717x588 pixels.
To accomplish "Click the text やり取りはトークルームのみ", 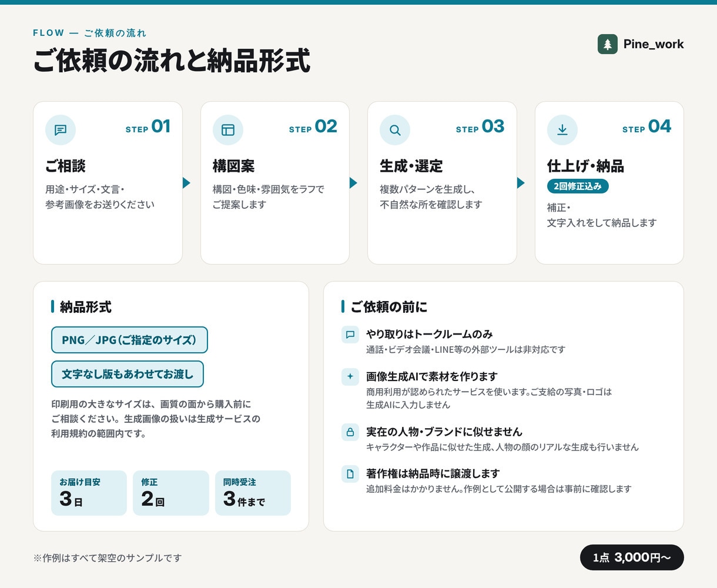I will (430, 334).
